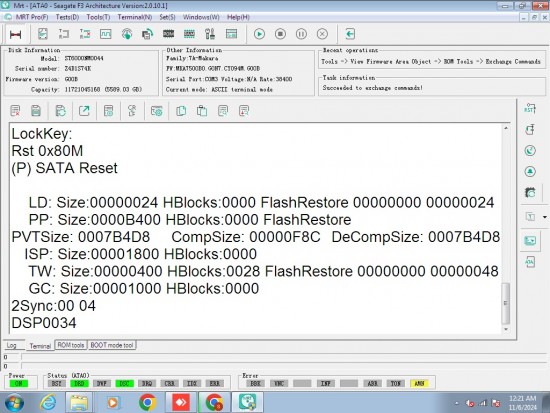Toggle the green Power ON indicator

19,384
